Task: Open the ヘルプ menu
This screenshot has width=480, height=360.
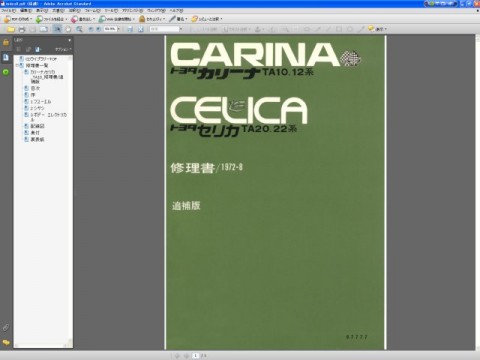Action: (176, 11)
